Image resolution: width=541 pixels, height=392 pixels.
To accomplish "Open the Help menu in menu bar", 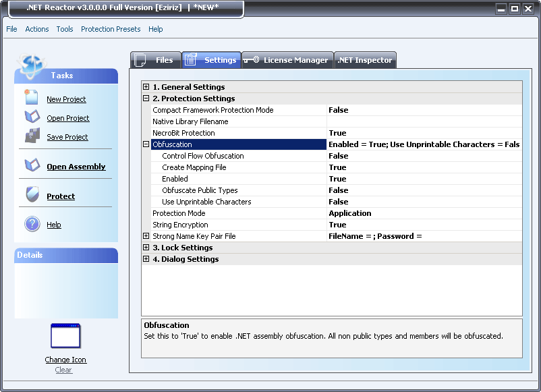I will tap(156, 29).
